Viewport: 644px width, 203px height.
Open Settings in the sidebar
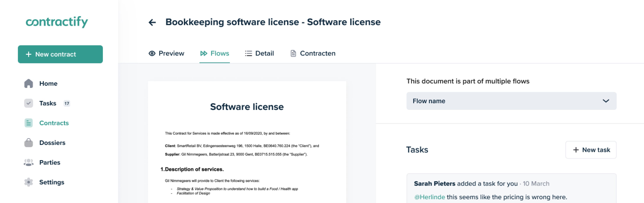click(44, 182)
